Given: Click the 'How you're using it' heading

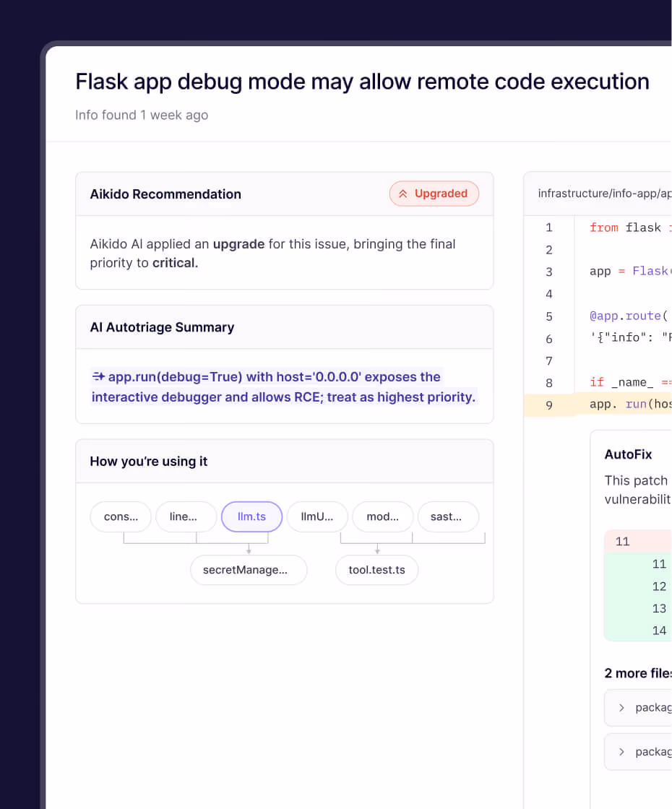Looking at the screenshot, I should click(149, 462).
